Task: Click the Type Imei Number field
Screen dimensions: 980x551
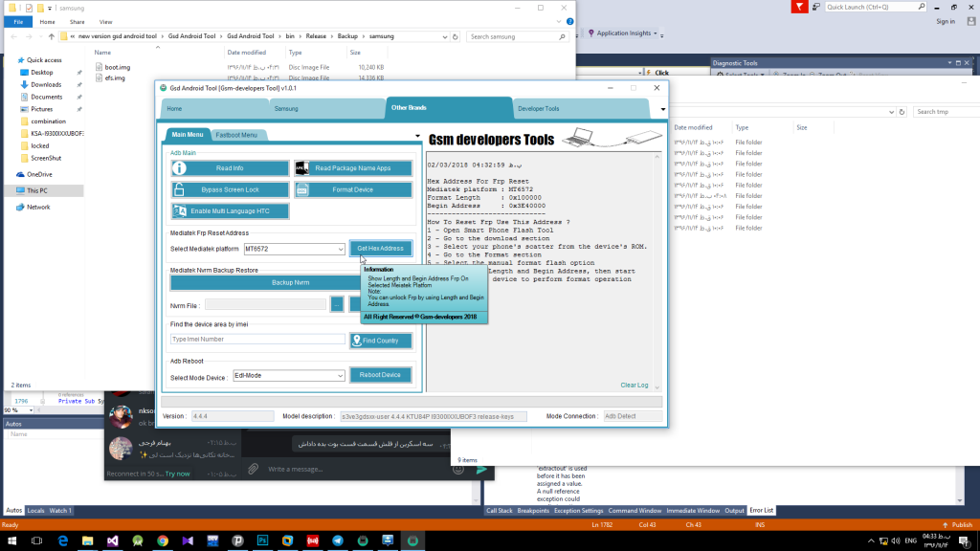Action: click(x=257, y=340)
